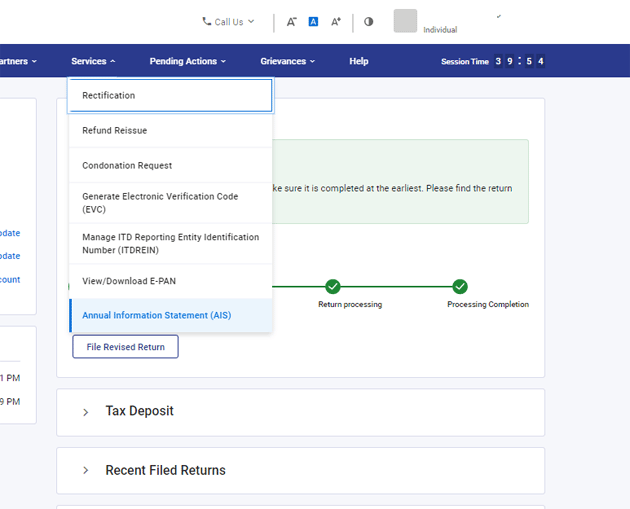The image size is (630, 509).
Task: Increase font size with the A+ icon
Action: coord(336,22)
